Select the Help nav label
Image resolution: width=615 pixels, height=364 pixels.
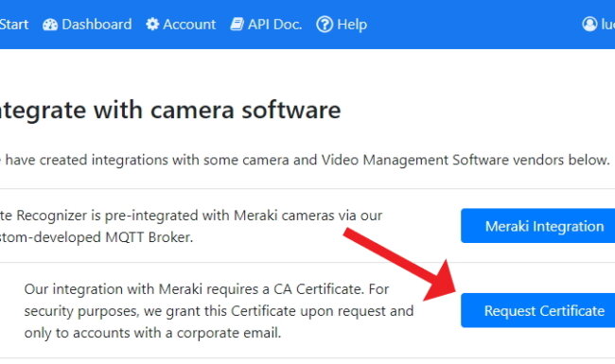pos(352,25)
